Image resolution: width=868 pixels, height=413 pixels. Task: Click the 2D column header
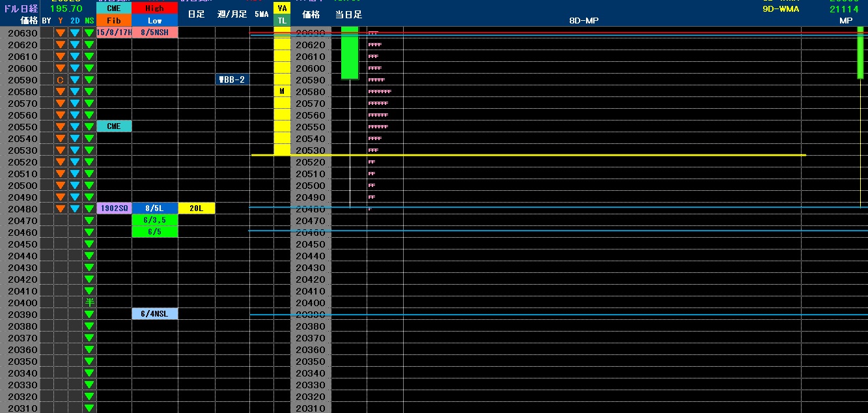pos(75,21)
